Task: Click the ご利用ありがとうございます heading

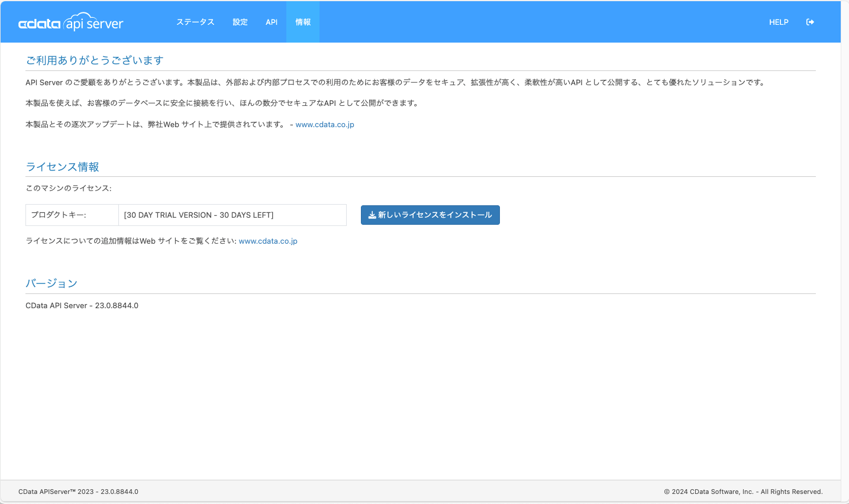Action: [95, 60]
